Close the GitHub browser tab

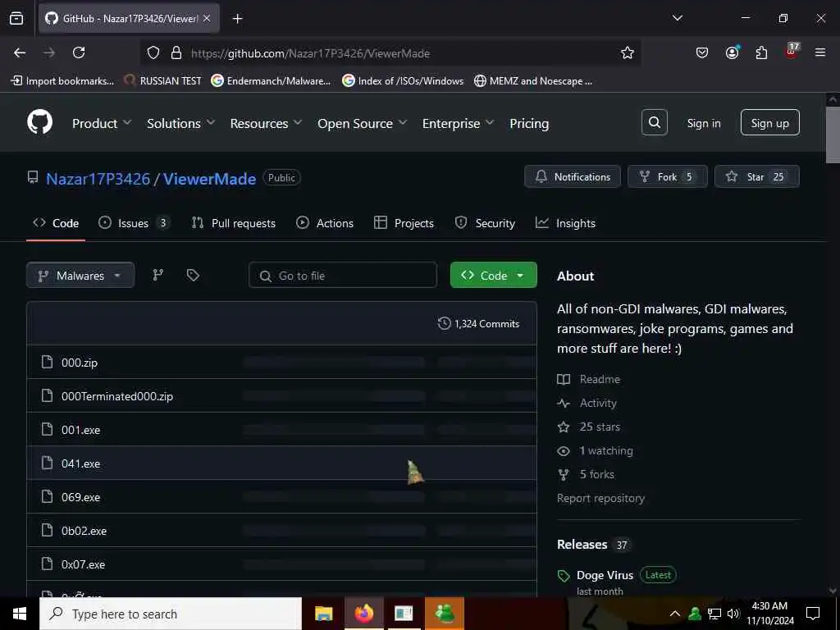pos(207,18)
